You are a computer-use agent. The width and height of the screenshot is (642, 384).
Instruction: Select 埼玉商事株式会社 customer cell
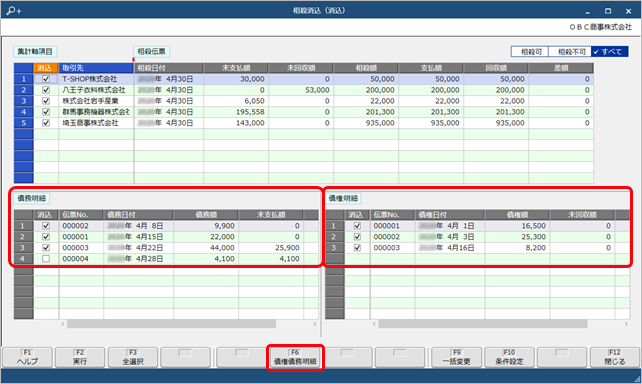[96, 123]
